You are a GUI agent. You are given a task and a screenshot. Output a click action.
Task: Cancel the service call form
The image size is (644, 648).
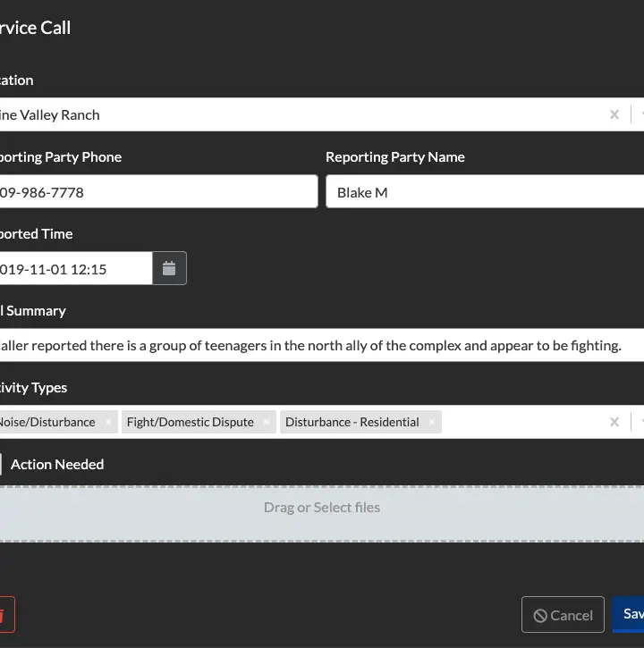[x=563, y=615]
